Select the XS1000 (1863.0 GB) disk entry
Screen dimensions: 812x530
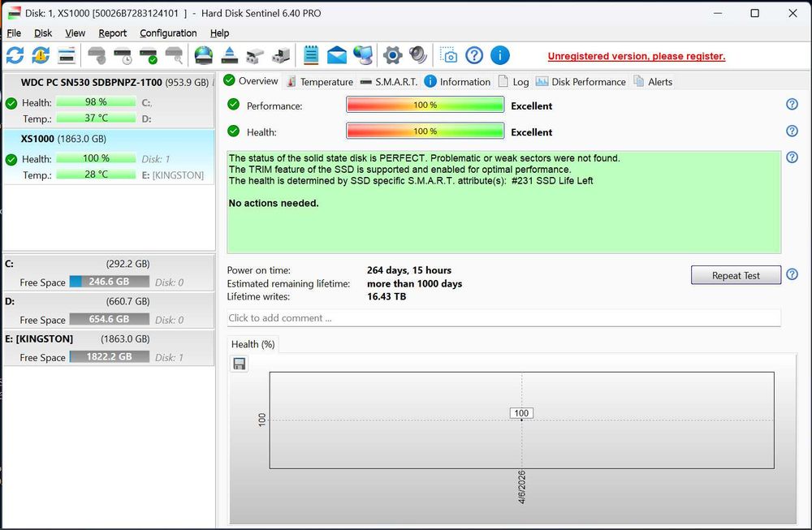[x=109, y=157]
